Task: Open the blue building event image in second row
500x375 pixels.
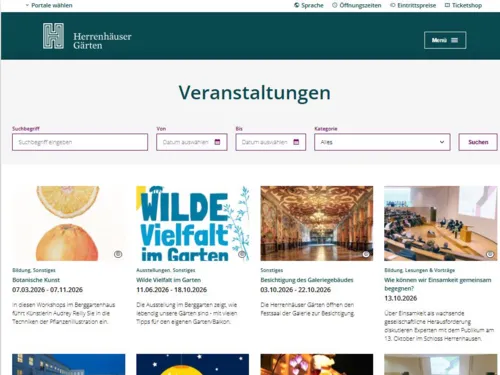Action: (x=69, y=364)
